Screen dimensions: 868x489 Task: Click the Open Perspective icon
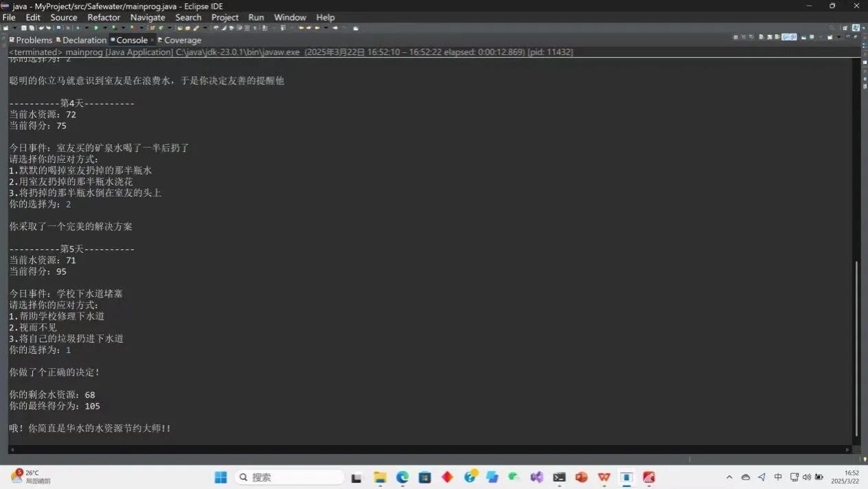tap(845, 28)
